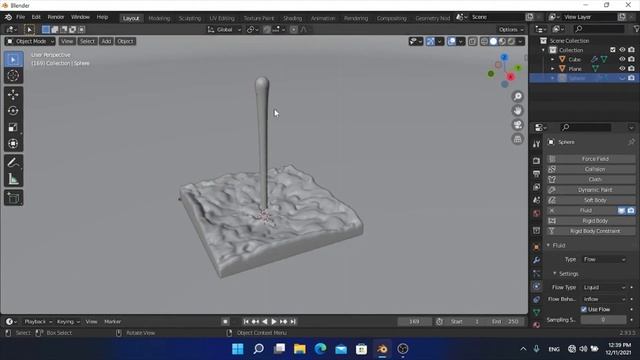This screenshot has width=640, height=360.
Task: Uncheck the Collection exclude checkbox
Action: (x=613, y=50)
